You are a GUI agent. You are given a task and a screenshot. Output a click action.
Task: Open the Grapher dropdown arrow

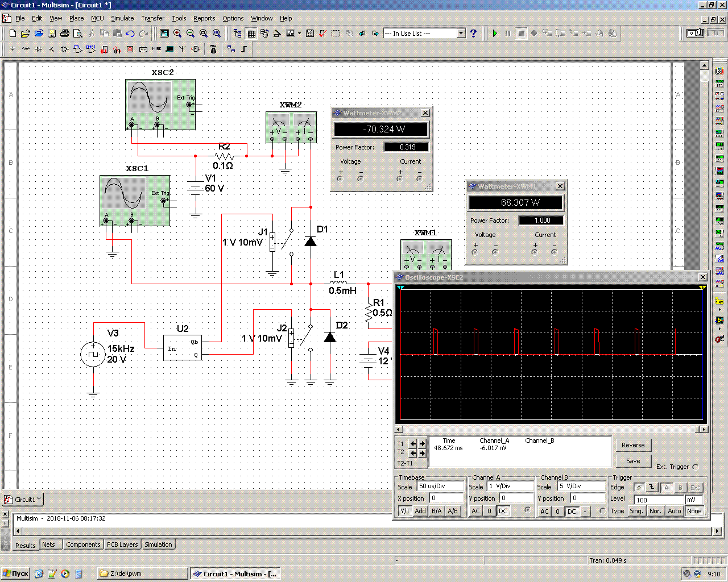(x=299, y=34)
